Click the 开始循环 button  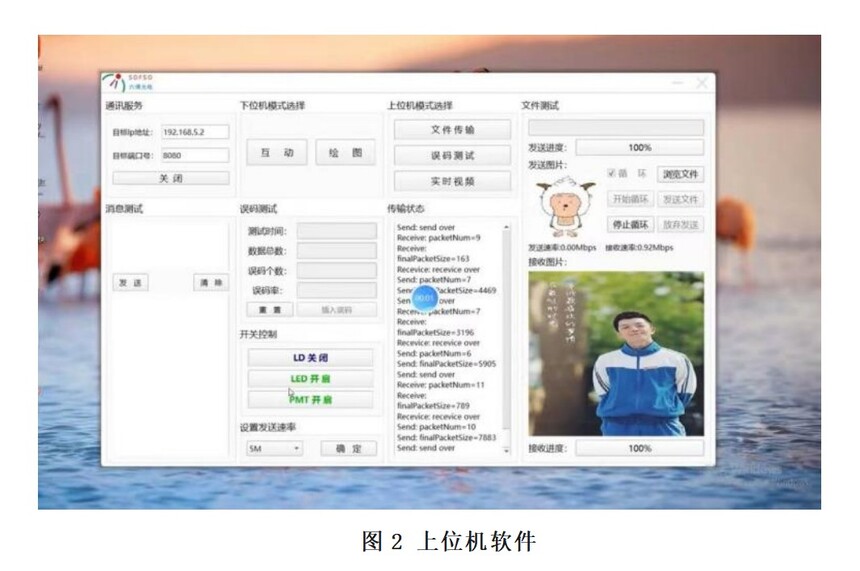pos(630,199)
